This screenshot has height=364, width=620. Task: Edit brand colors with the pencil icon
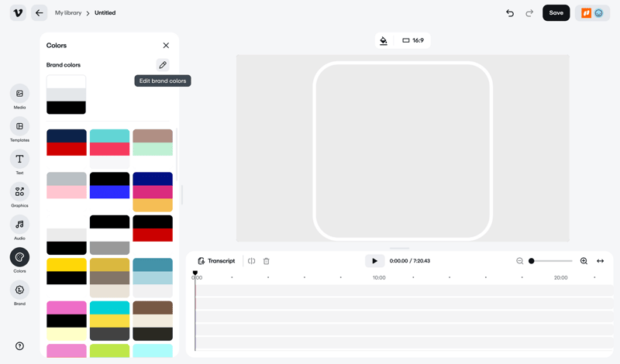(163, 65)
